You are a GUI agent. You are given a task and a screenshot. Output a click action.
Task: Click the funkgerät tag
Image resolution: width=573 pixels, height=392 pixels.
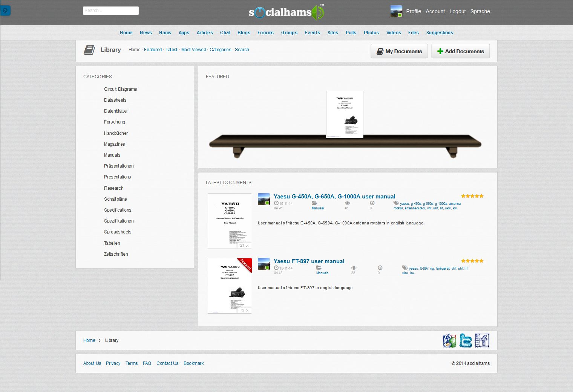click(x=443, y=268)
